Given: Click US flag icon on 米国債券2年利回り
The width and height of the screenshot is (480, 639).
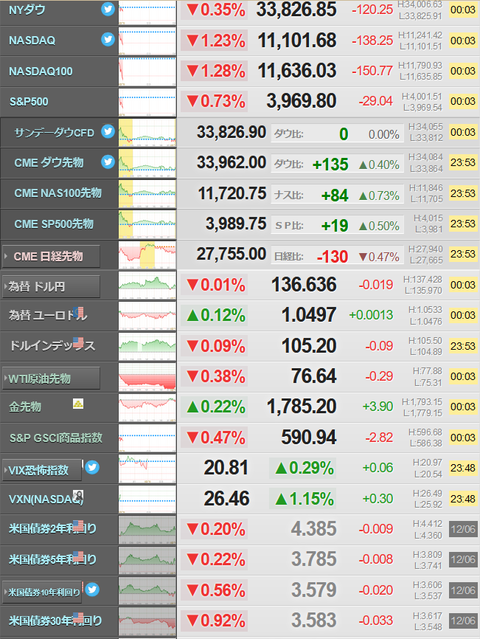Looking at the screenshot, I should 78,525.
